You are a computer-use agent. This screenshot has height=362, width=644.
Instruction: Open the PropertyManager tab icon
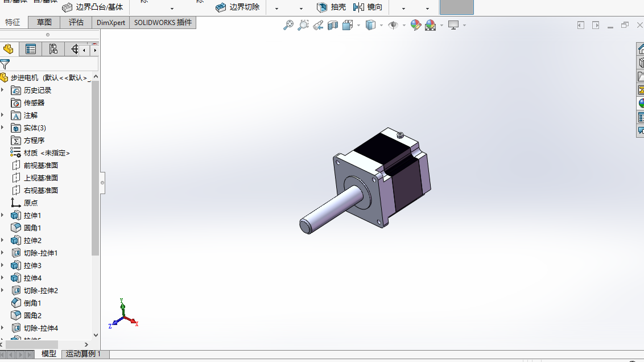pos(30,50)
